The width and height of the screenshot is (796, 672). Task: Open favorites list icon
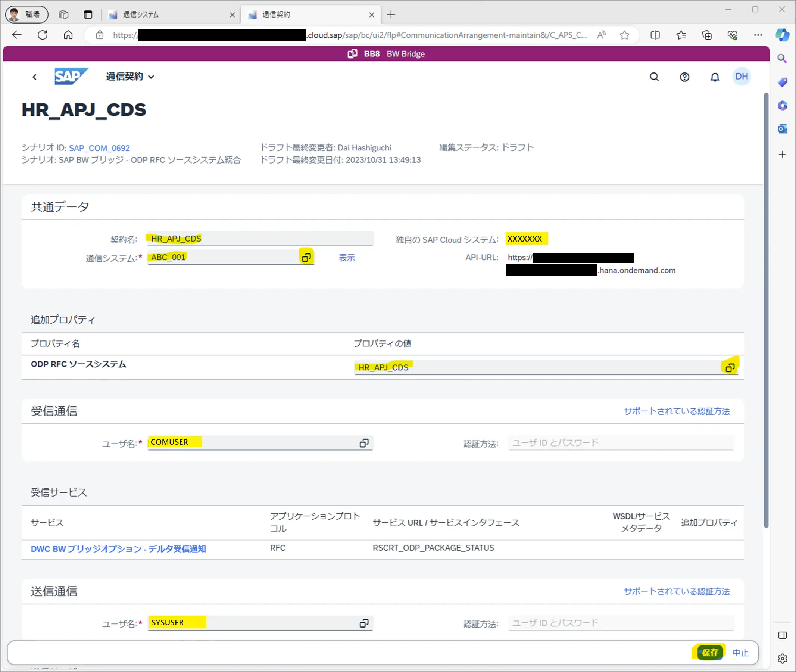click(x=681, y=35)
